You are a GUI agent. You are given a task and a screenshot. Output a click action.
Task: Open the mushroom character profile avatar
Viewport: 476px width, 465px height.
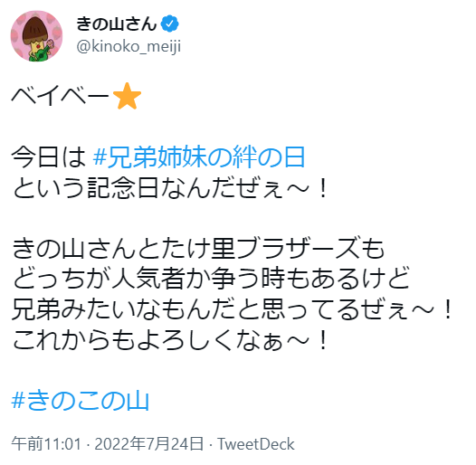(x=36, y=36)
